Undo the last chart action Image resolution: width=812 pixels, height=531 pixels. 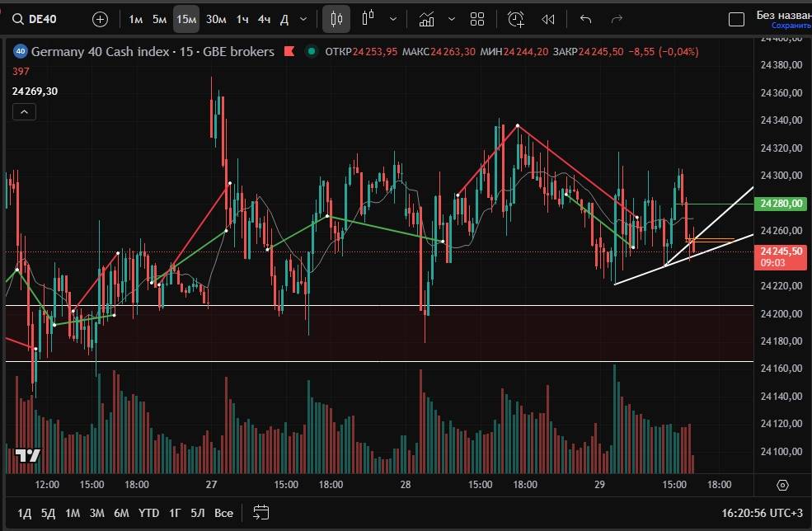click(x=585, y=19)
